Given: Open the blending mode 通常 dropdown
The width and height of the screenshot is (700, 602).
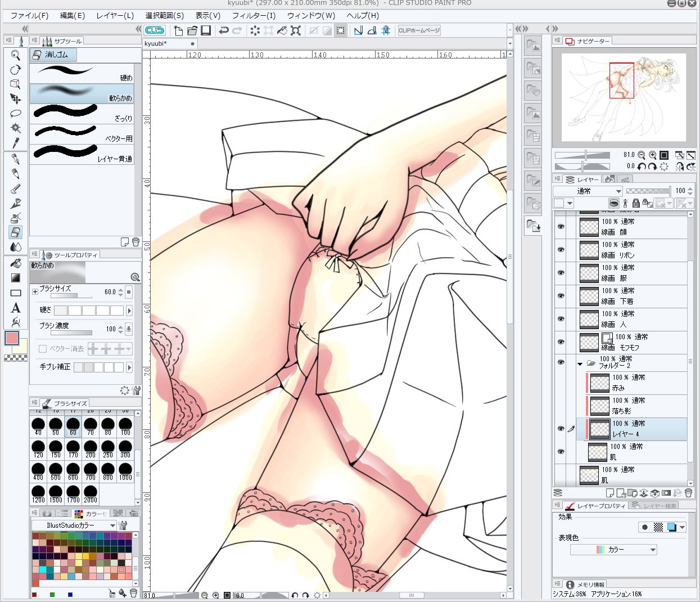Looking at the screenshot, I should 588,191.
